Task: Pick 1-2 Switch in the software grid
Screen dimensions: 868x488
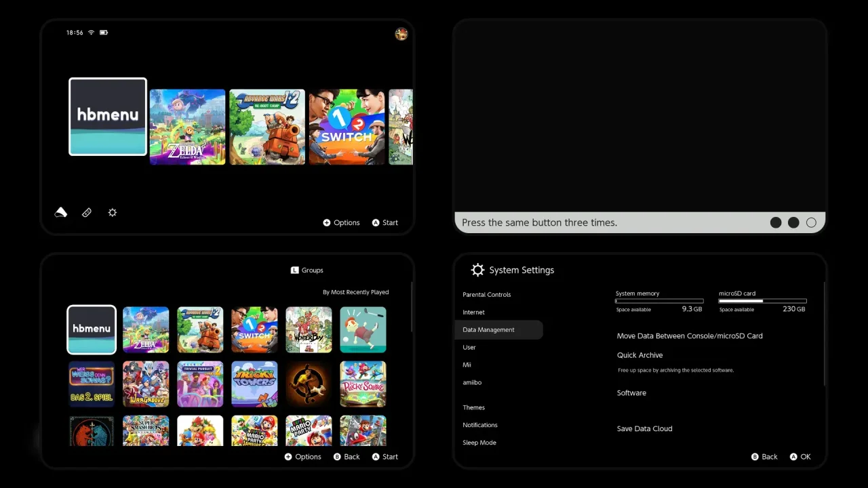Action: [254, 330]
